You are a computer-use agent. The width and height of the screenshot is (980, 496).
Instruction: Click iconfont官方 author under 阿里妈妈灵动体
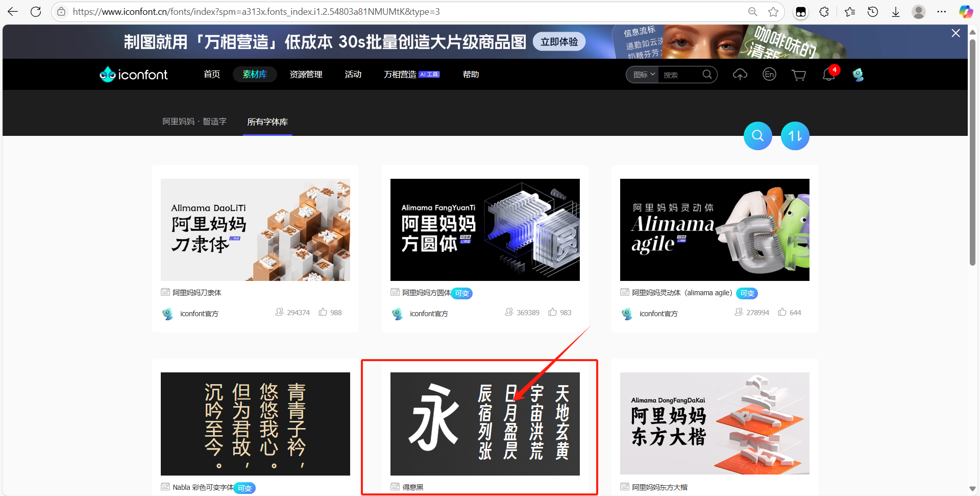658,314
